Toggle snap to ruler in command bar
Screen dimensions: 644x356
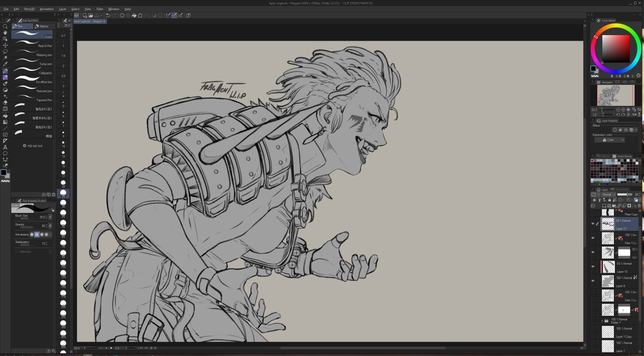pos(168,15)
